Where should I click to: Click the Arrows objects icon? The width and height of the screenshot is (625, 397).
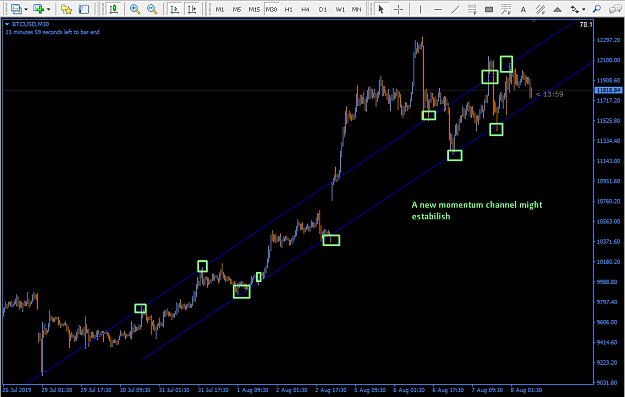(575, 9)
